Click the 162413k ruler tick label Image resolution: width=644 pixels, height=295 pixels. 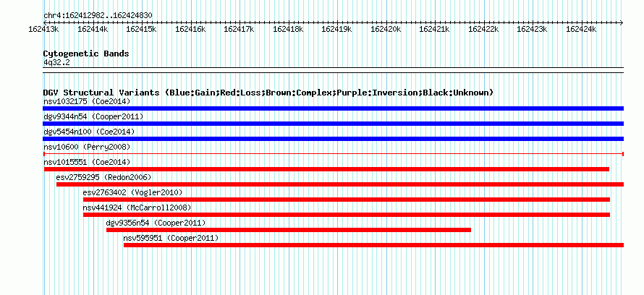44,29
